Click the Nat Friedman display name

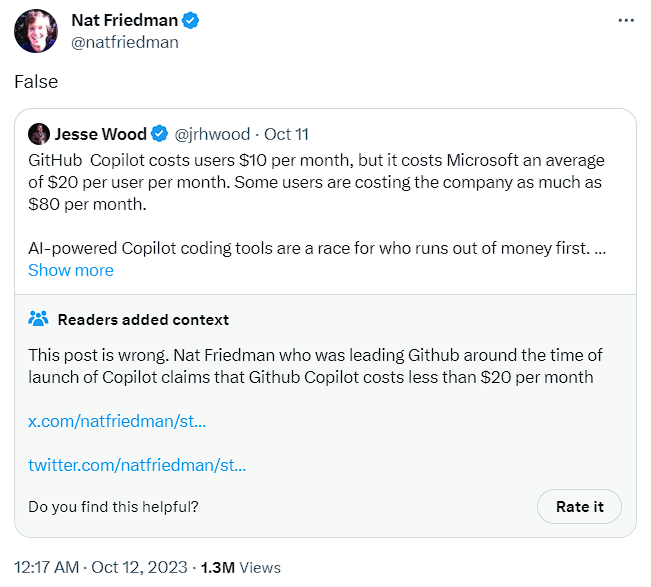[x=125, y=20]
